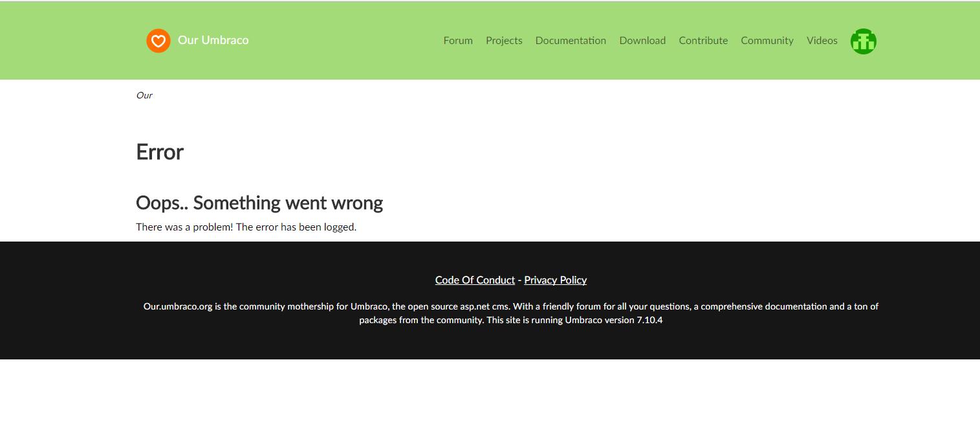Open the Forum navigation item
Image resolution: width=980 pixels, height=441 pixels.
click(x=458, y=40)
